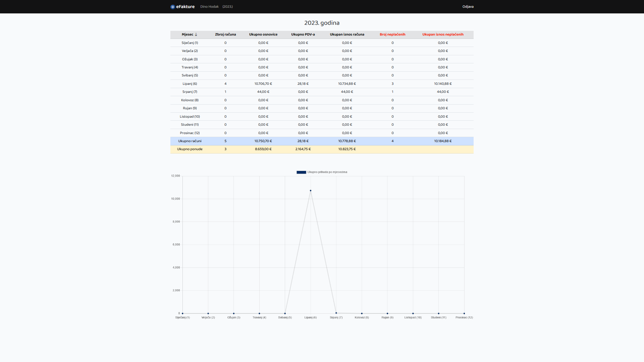Click the Lipanj peak chart data point
644x362 pixels.
point(311,191)
